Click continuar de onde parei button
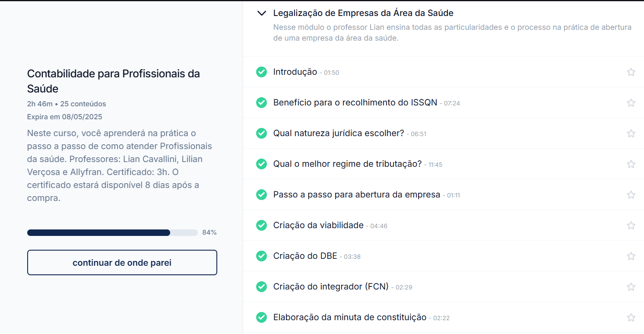The height and width of the screenshot is (334, 644). [122, 262]
